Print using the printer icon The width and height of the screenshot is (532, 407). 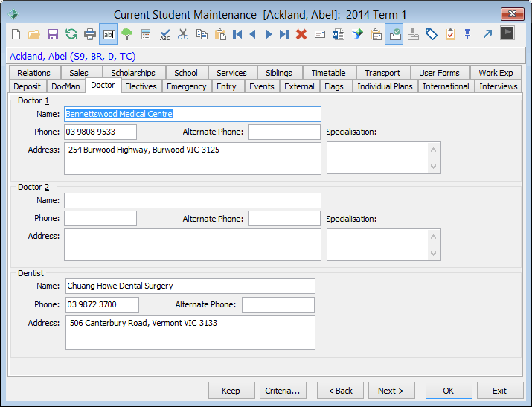point(90,34)
